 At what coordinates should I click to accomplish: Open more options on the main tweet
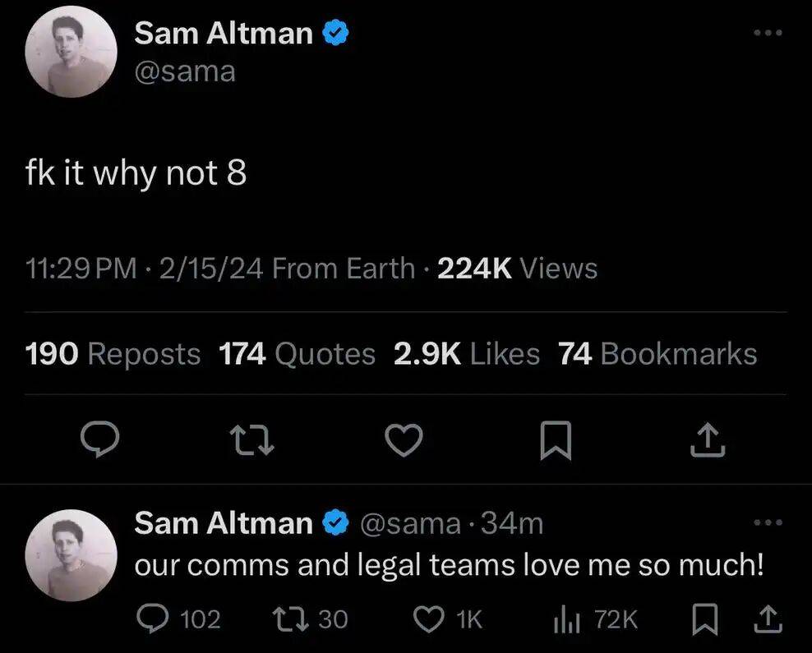(768, 33)
